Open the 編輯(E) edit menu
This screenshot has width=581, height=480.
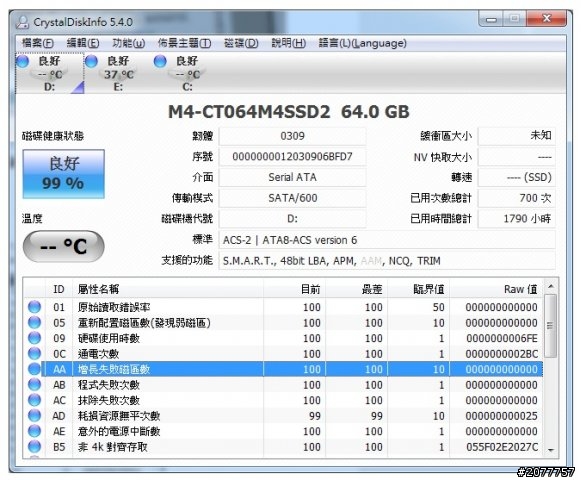83,43
